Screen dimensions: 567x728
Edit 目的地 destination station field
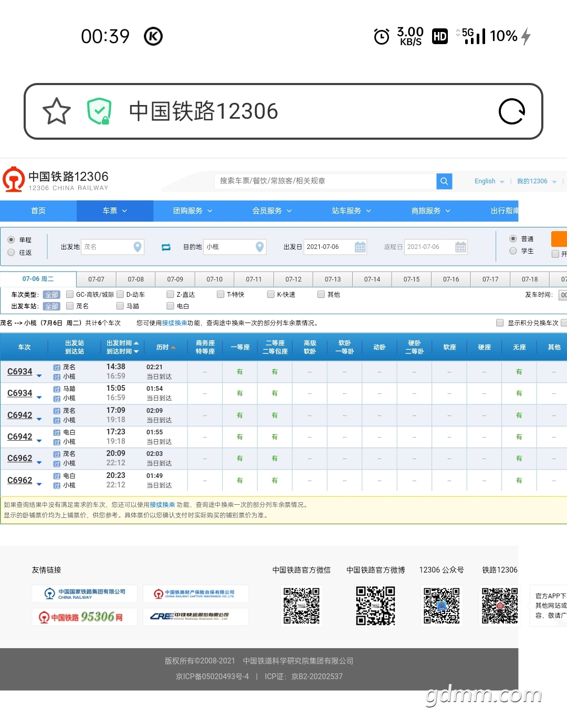click(235, 247)
